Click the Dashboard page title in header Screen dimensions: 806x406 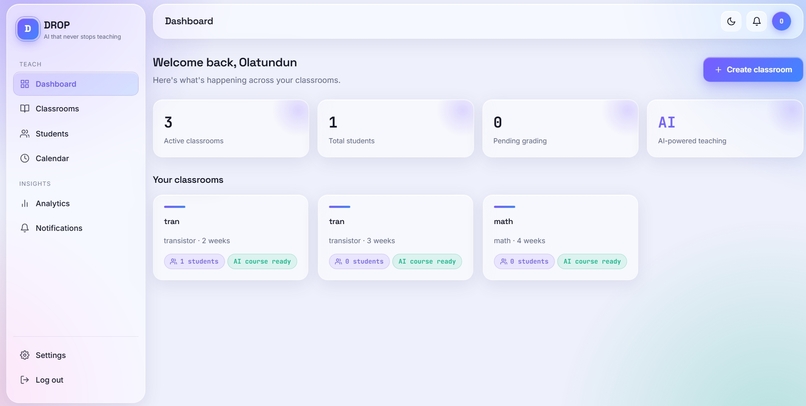(x=189, y=21)
